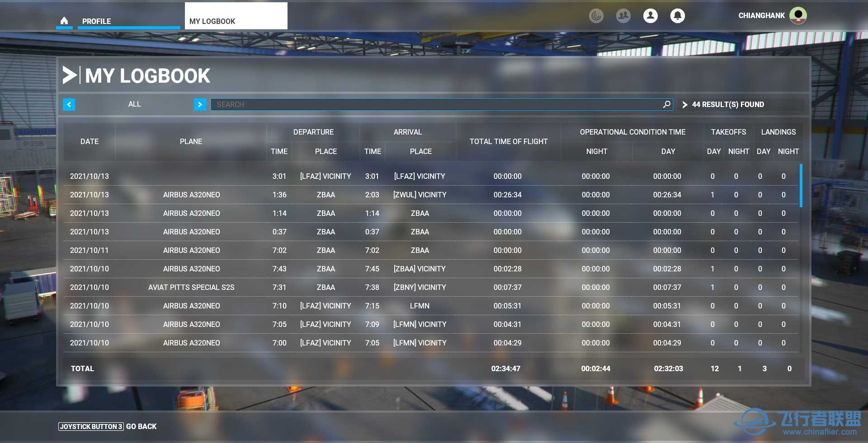Click JOYSTICK BUTTON 3 GO BACK

(108, 426)
